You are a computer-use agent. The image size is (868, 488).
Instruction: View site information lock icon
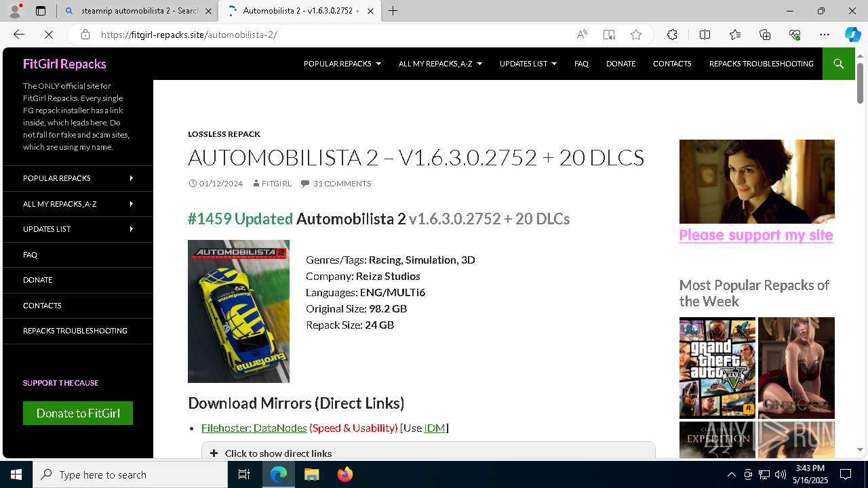[x=85, y=35]
